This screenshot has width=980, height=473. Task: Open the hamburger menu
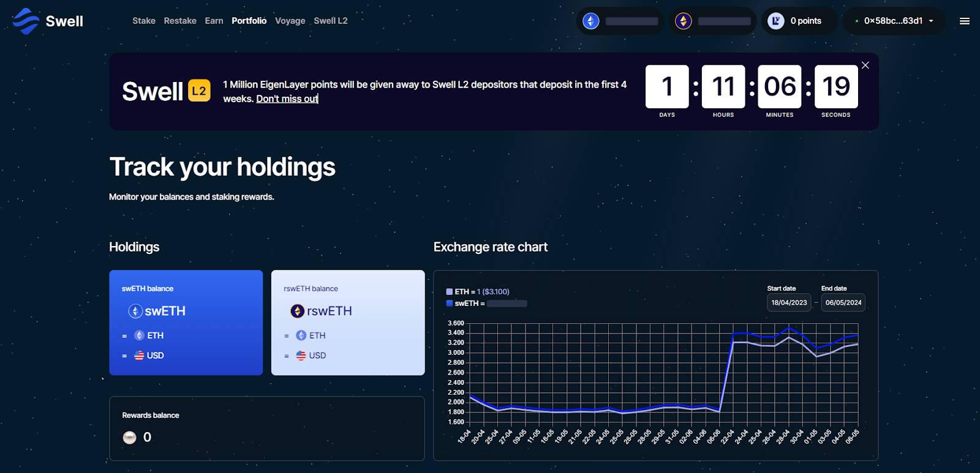pyautogui.click(x=964, y=21)
